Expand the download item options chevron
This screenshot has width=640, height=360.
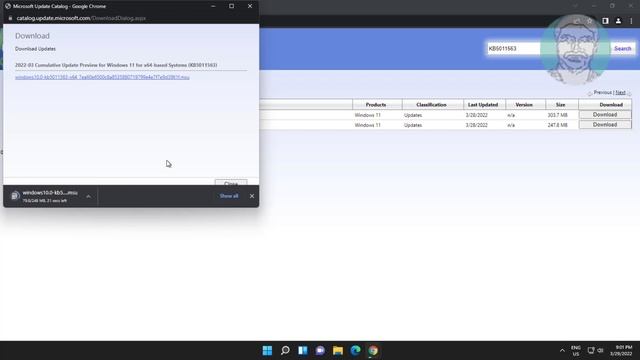coord(88,196)
